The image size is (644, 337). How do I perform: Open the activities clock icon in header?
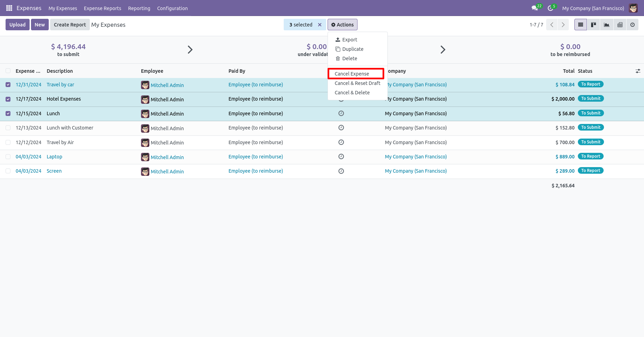pyautogui.click(x=550, y=8)
